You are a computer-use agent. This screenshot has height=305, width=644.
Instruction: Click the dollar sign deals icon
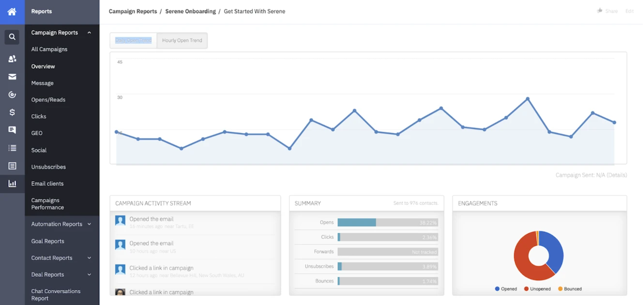[x=12, y=112]
